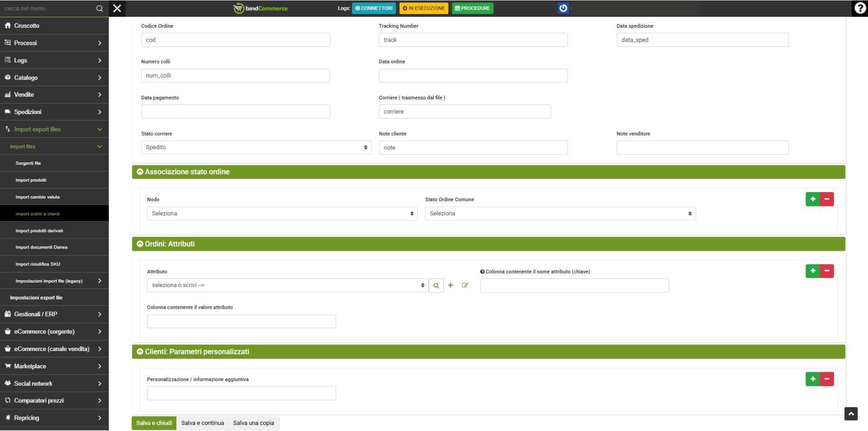This screenshot has width=868, height=431.
Task: Collapse the Associazione stato ordine section
Action: 140,172
